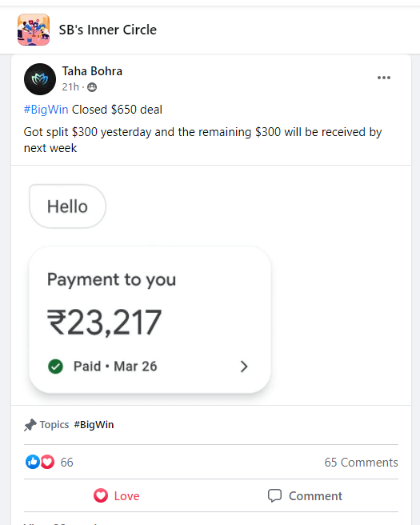
Task: Click the Hello chat bubble in image
Action: pyautogui.click(x=68, y=206)
